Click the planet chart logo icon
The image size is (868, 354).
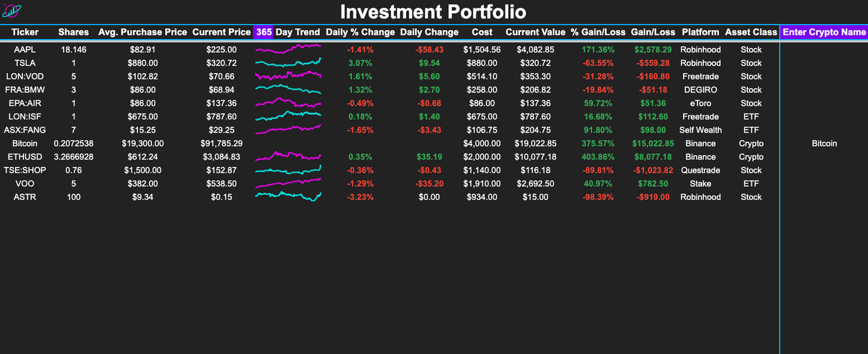(12, 10)
